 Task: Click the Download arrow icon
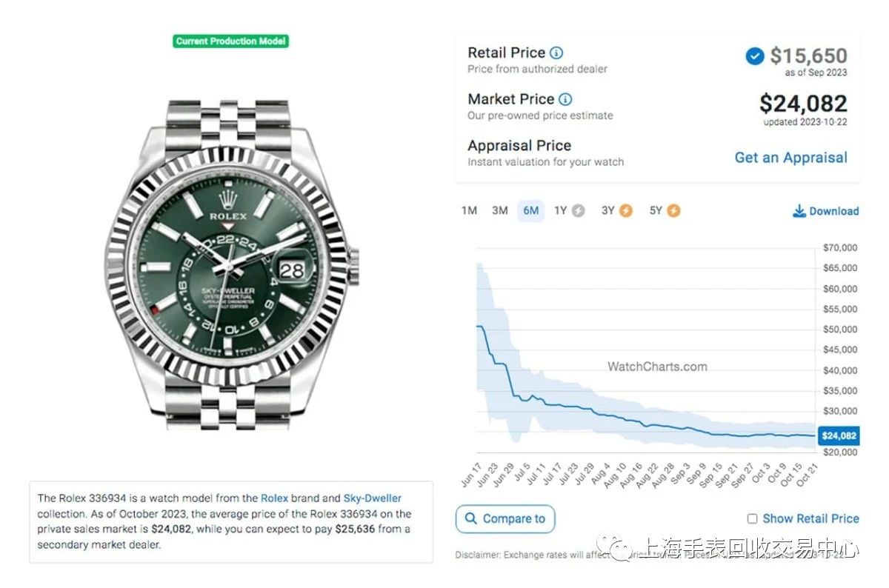click(x=799, y=211)
